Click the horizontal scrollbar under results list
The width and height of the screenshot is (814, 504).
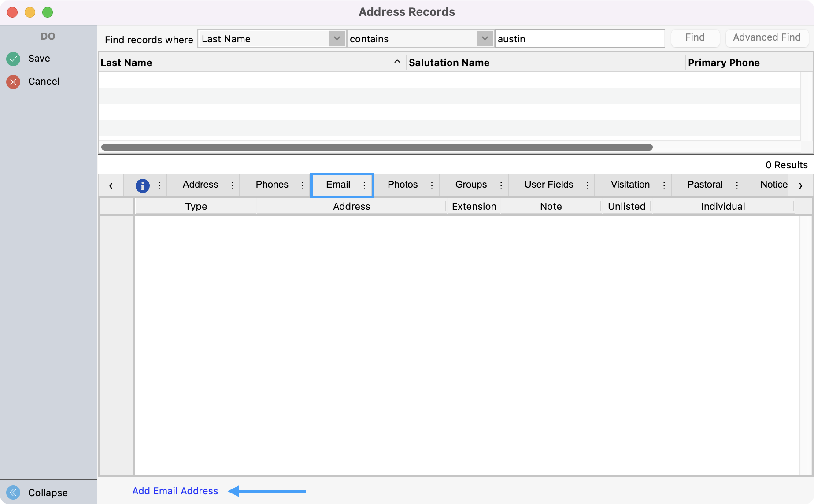(x=377, y=147)
